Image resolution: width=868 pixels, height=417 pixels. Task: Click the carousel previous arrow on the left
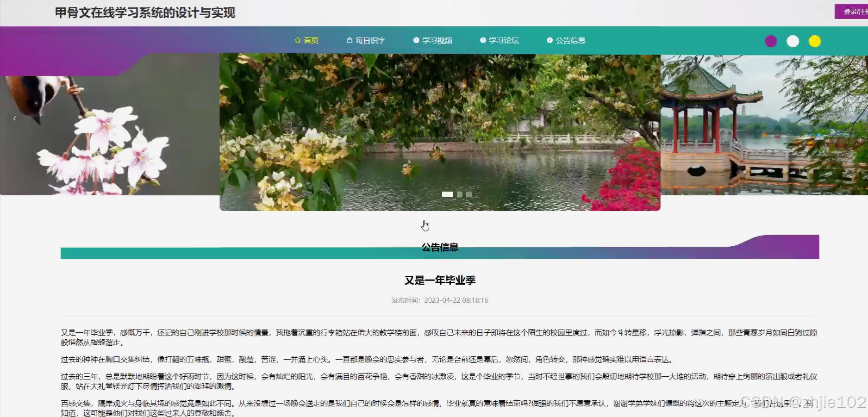coord(14,118)
